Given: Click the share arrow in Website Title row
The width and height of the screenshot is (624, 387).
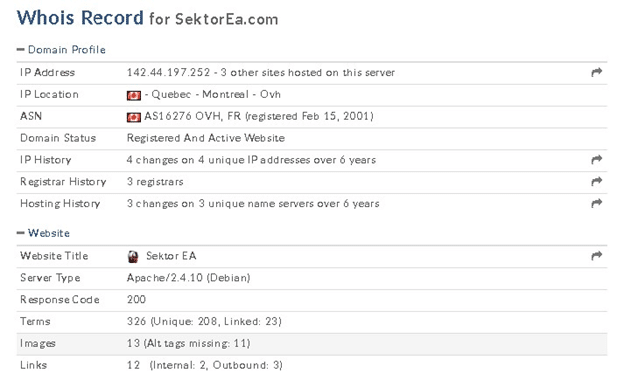Looking at the screenshot, I should tap(597, 256).
